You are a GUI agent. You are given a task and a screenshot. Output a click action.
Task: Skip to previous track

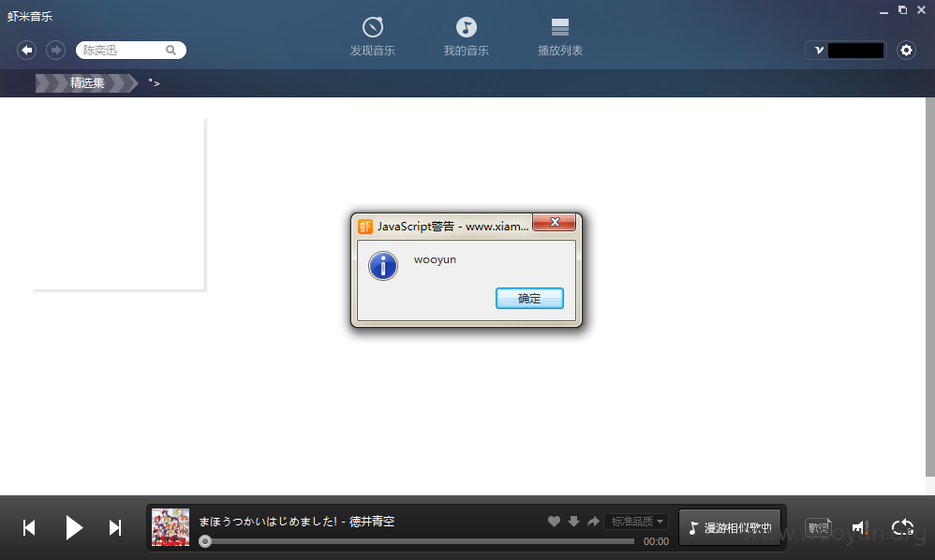coord(29,528)
